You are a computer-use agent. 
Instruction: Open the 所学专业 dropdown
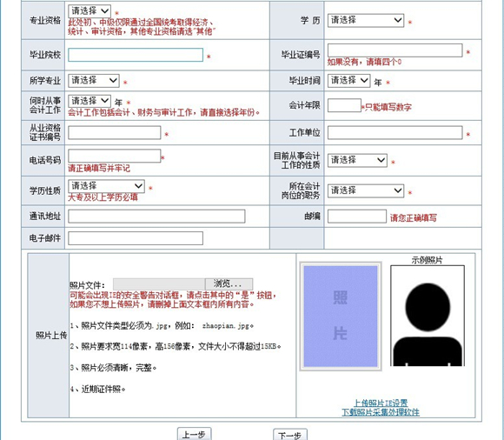94,80
